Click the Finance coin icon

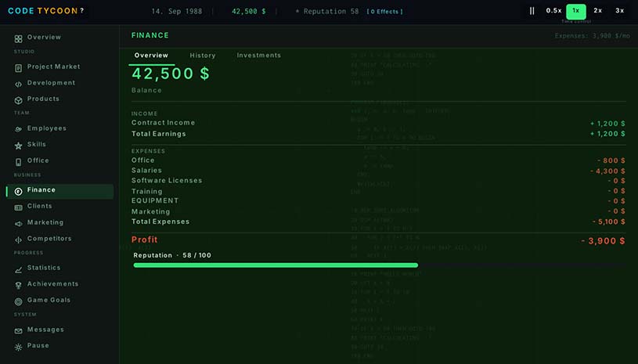tap(18, 191)
